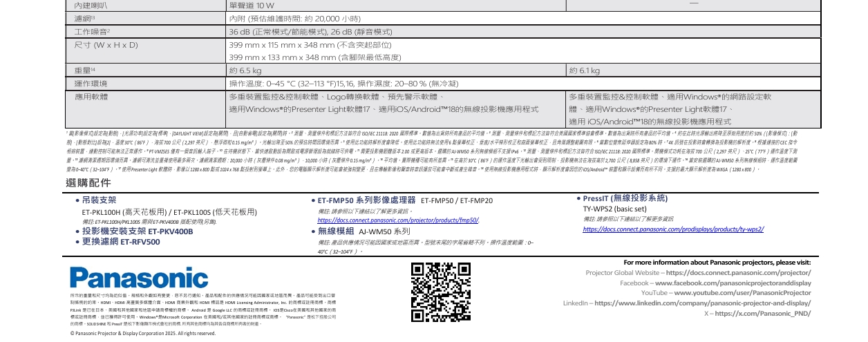Select the 更換濾網 ET-RFV500 bullet

pos(117,242)
